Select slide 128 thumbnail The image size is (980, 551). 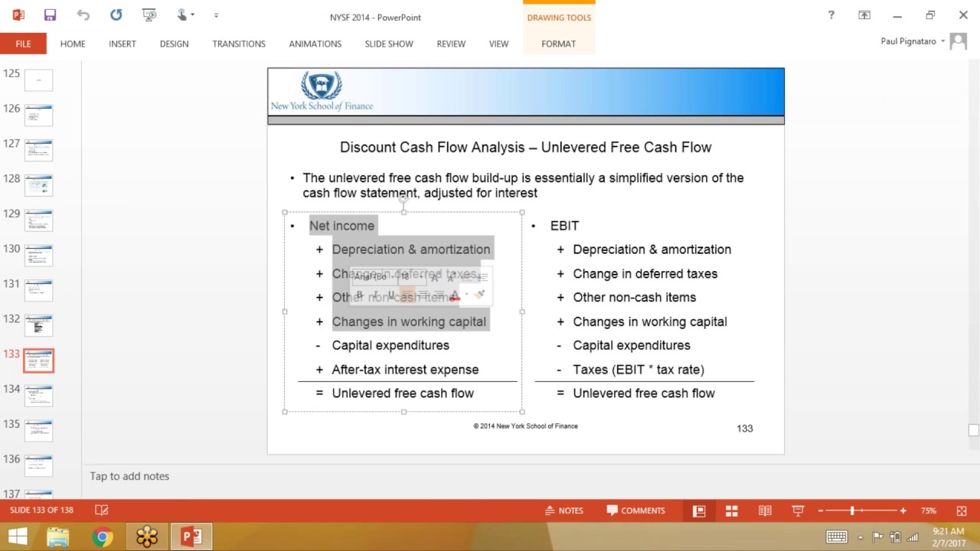tap(38, 186)
